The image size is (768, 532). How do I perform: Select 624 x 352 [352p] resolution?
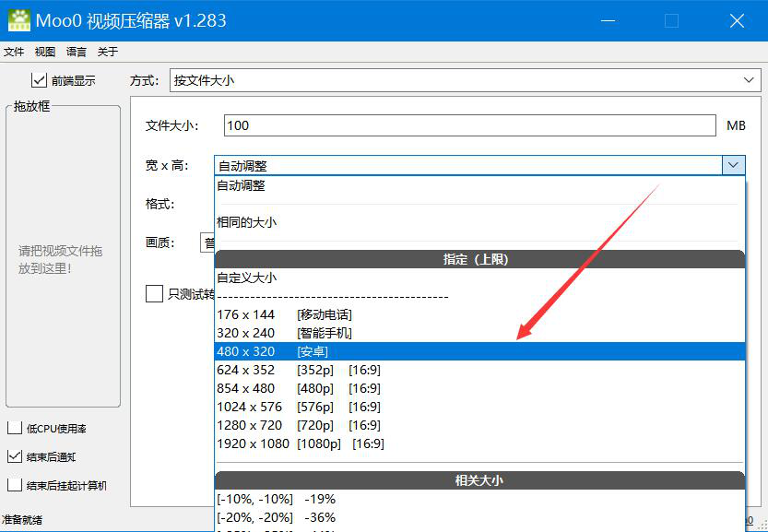[480, 370]
